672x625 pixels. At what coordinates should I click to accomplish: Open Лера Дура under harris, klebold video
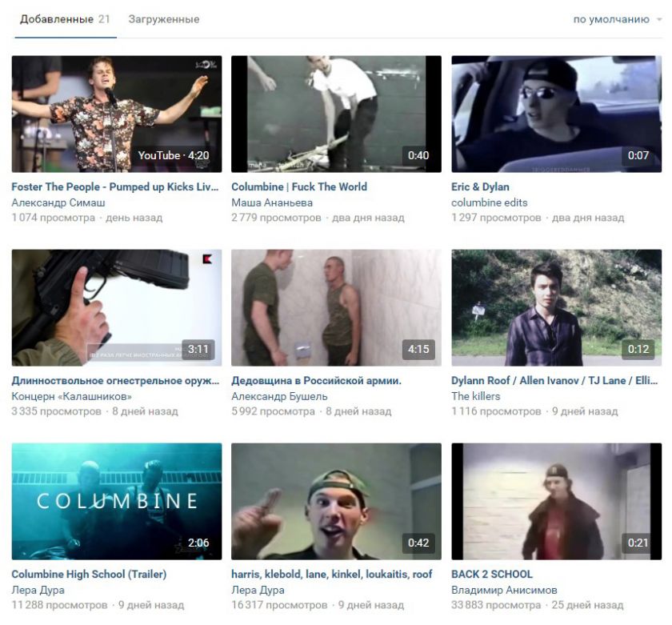(x=258, y=591)
